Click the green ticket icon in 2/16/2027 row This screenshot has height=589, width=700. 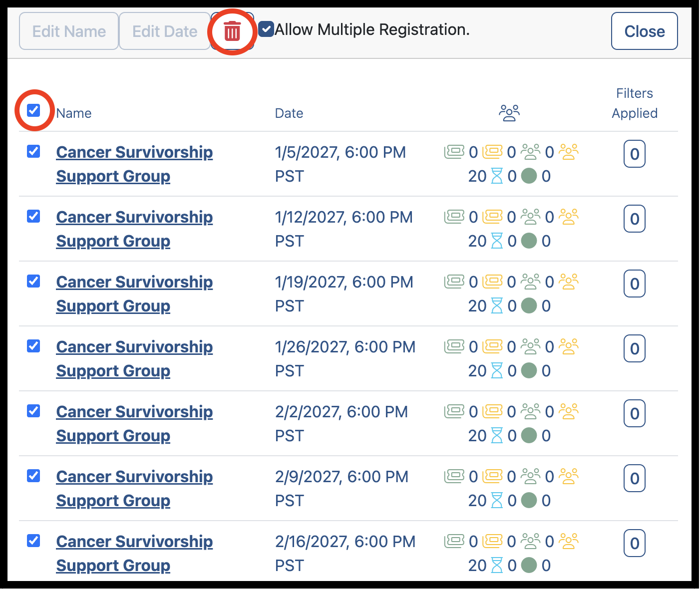pyautogui.click(x=454, y=541)
